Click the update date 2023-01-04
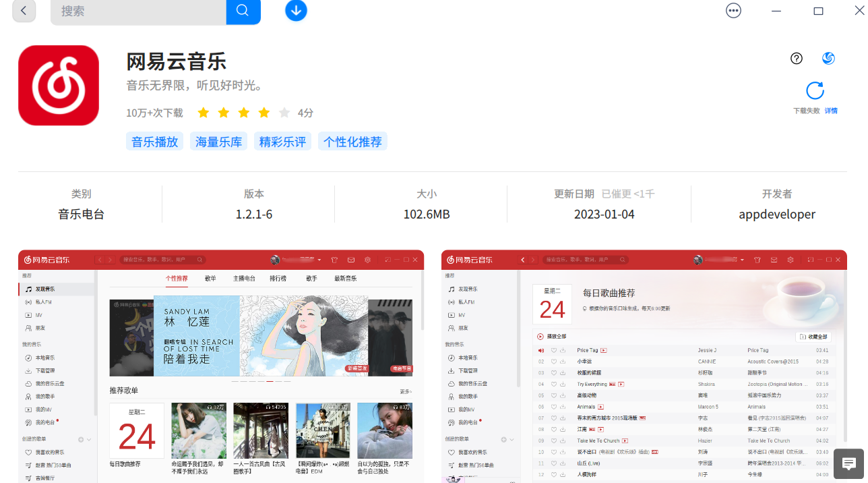The width and height of the screenshot is (868, 483). pos(604,215)
